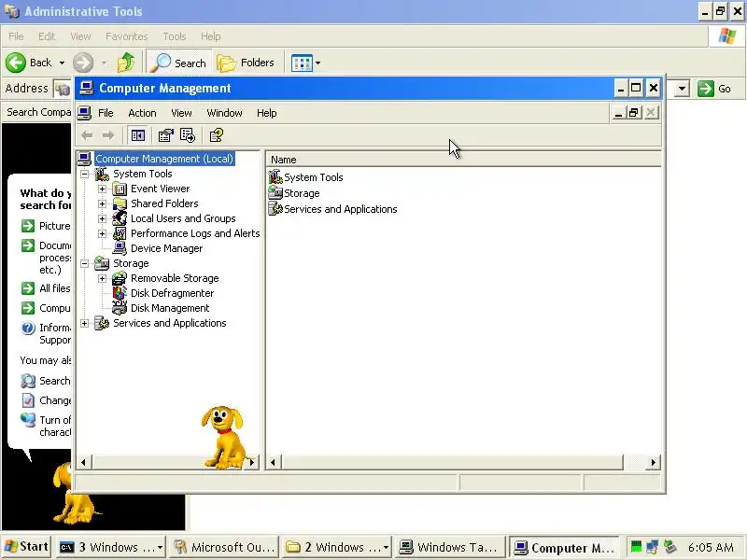Open the Window menu
This screenshot has height=560, width=747.
tap(224, 113)
